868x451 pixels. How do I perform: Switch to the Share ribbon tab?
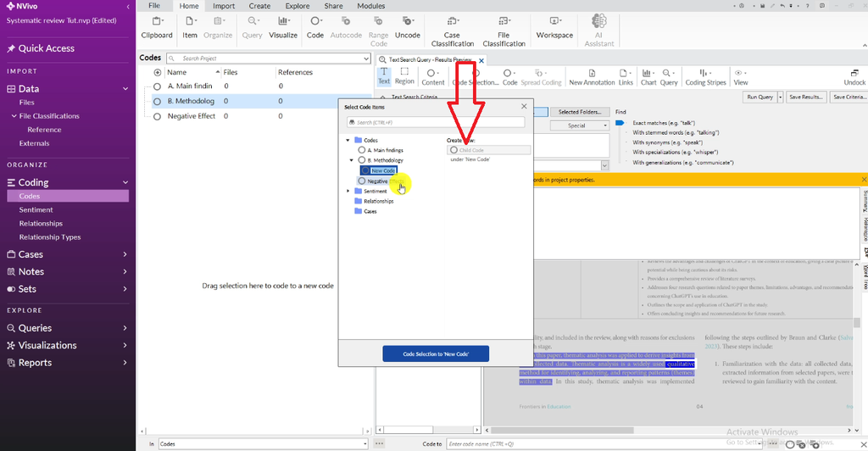coord(333,6)
